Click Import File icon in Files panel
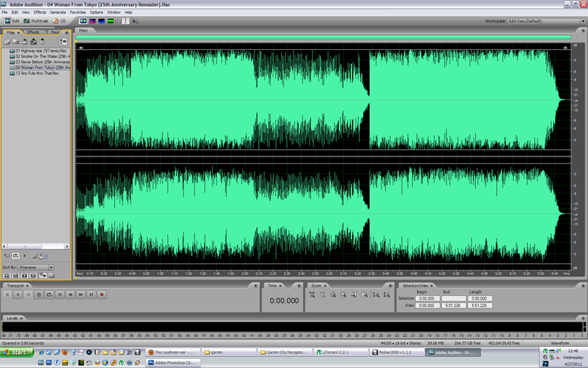The image size is (588, 368). (x=7, y=41)
